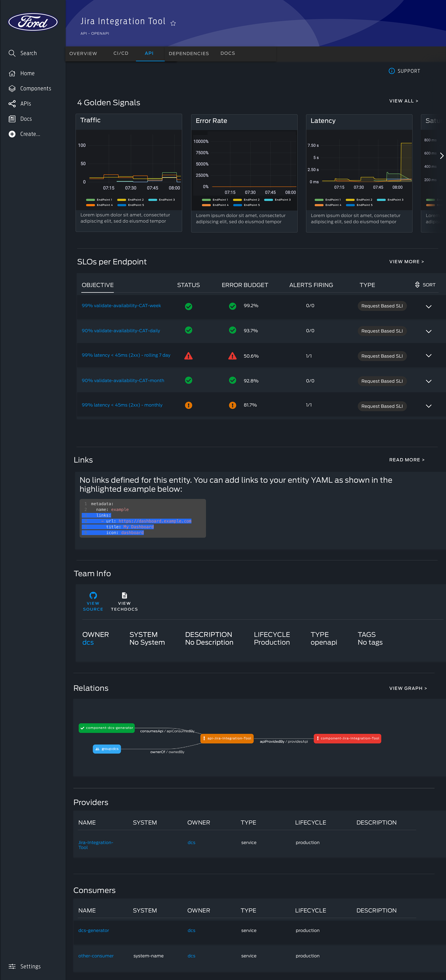Click the Error Budget column header
The height and width of the screenshot is (980, 446).
pyautogui.click(x=245, y=285)
